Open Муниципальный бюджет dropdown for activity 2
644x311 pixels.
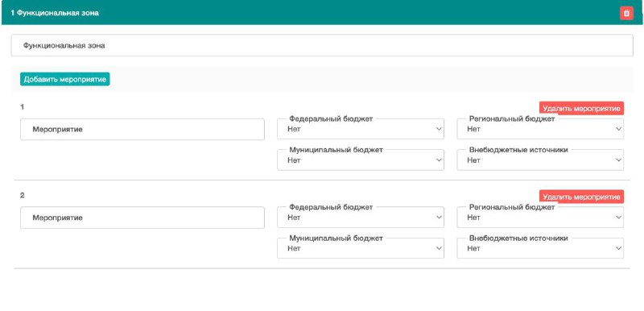coord(360,248)
